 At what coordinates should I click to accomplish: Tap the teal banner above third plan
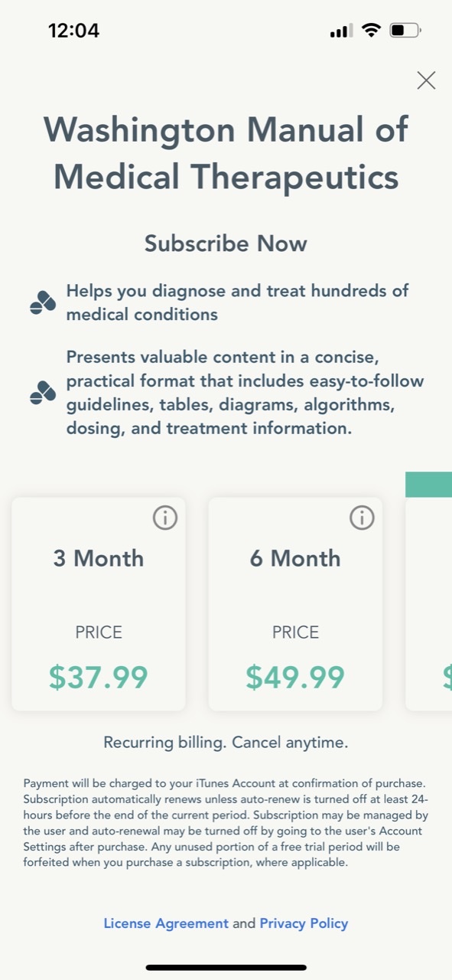point(428,485)
